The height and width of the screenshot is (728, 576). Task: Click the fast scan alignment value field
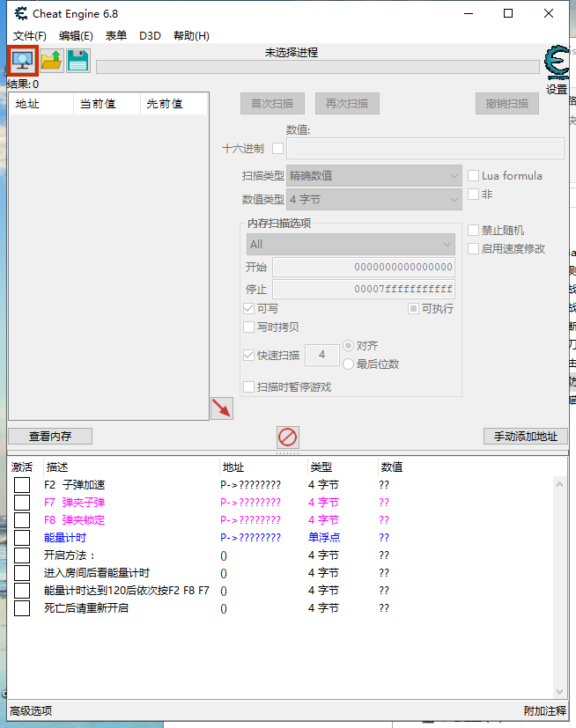click(x=322, y=355)
